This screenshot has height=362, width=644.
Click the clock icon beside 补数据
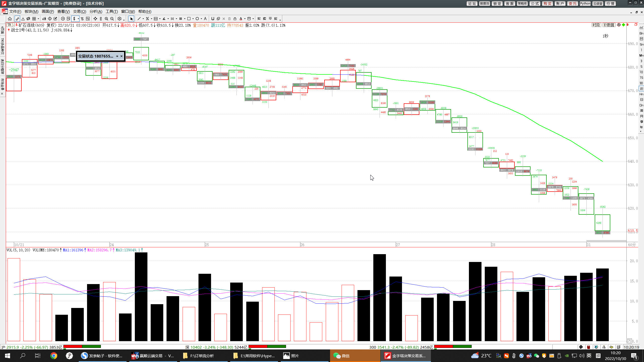pos(619,25)
